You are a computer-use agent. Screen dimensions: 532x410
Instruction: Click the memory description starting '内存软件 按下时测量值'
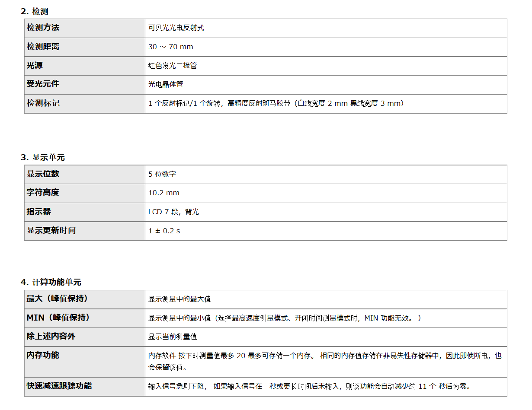325,362
